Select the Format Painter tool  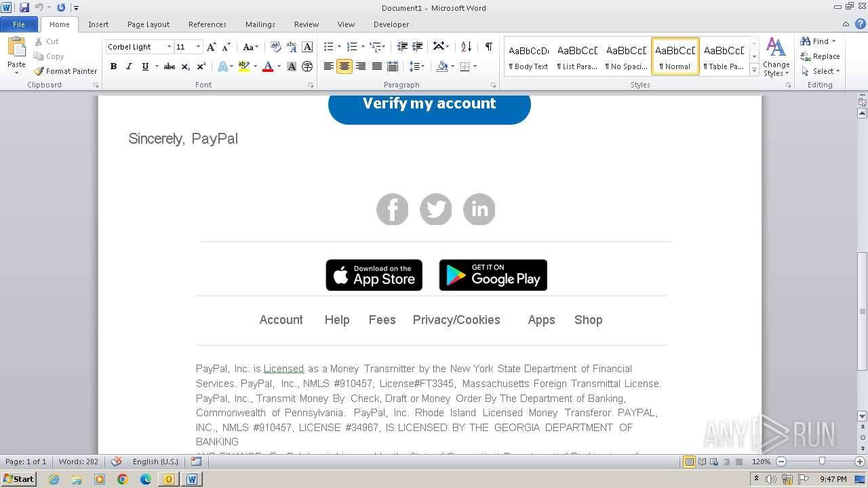65,71
